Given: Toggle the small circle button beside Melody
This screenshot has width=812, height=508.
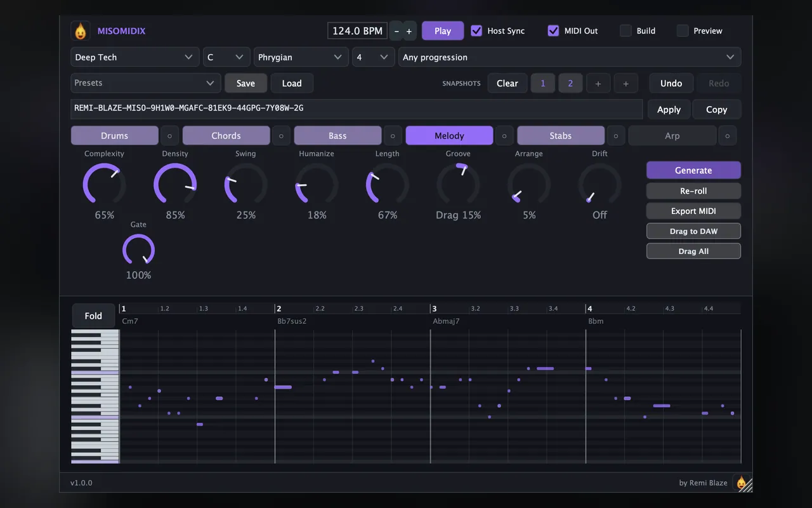Looking at the screenshot, I should click(504, 136).
